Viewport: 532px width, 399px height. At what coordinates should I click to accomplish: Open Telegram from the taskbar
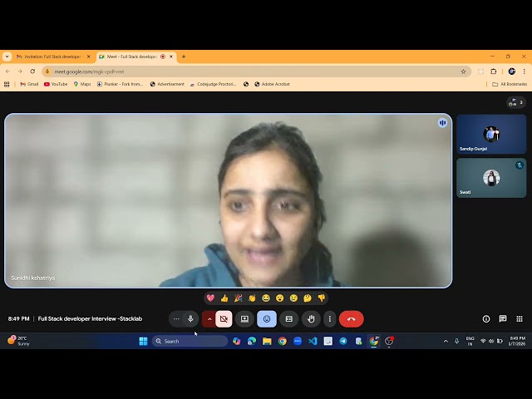coord(343,342)
